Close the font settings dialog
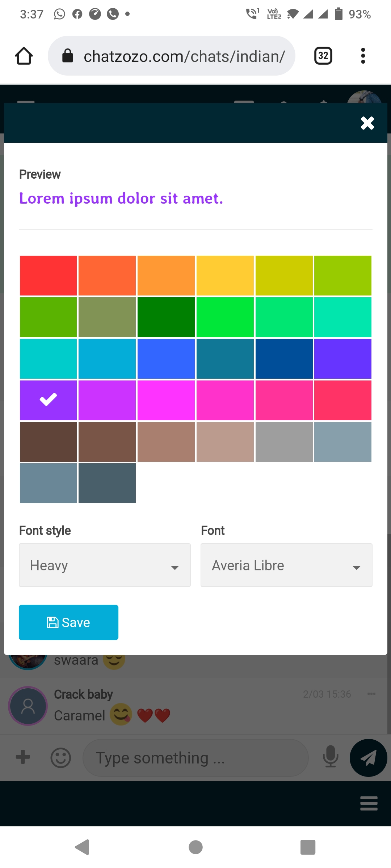 (x=367, y=123)
